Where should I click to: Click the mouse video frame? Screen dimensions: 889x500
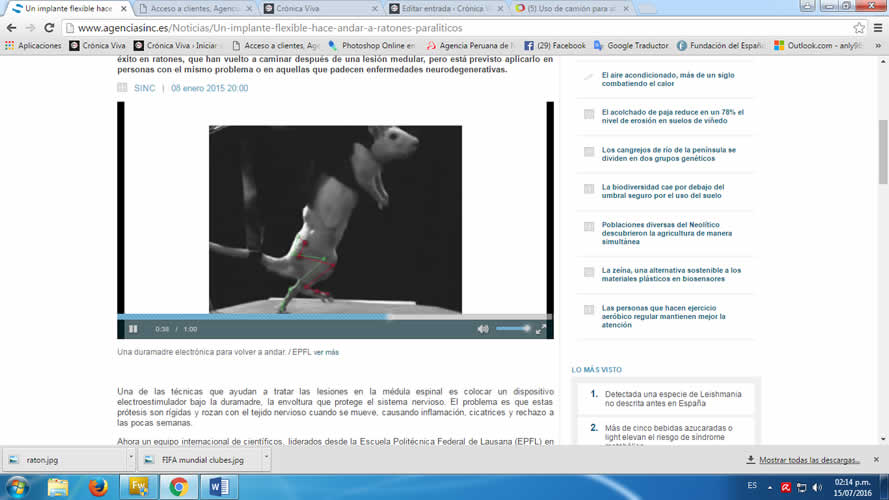pyautogui.click(x=335, y=219)
